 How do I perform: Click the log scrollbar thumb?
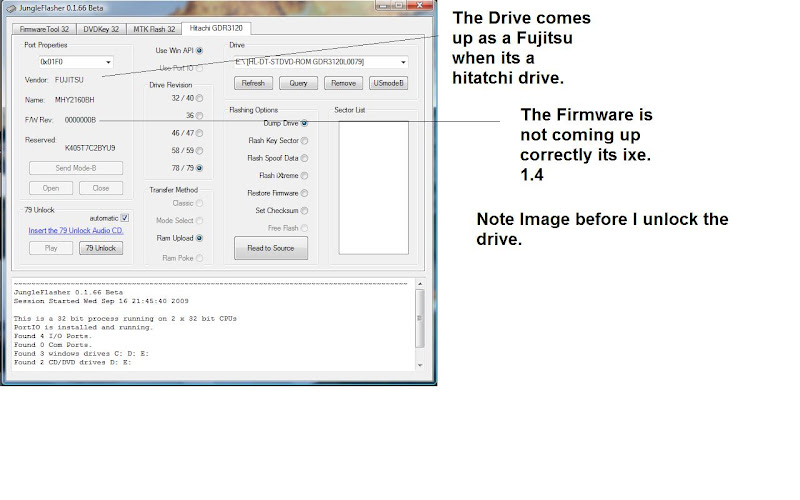(x=420, y=318)
